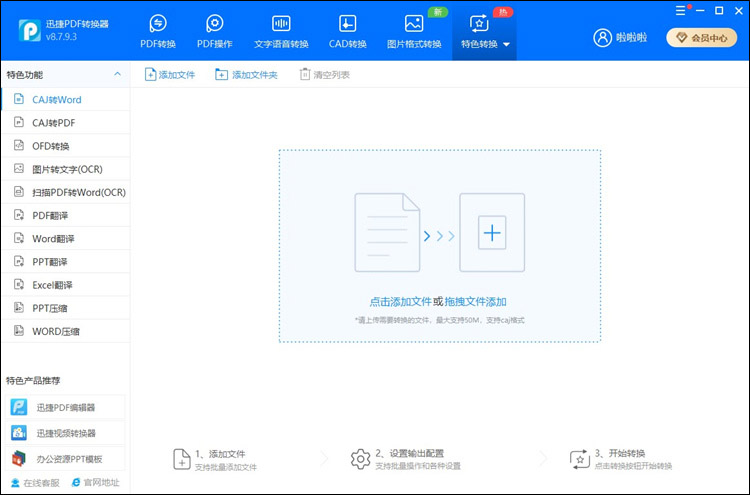Click the step 3 开始转换 icon
The height and width of the screenshot is (495, 750).
click(580, 459)
